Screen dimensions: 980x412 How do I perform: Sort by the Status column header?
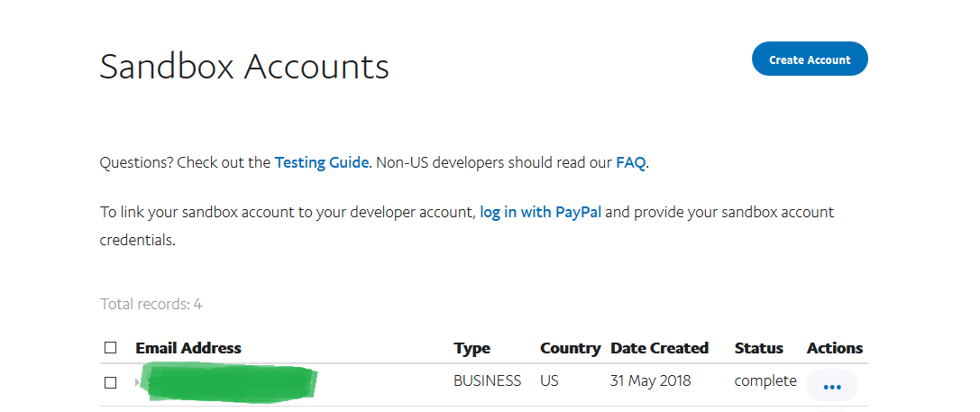758,348
